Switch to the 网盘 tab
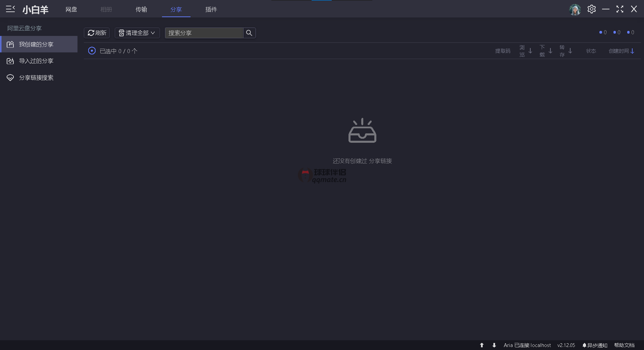Image resolution: width=644 pixels, height=350 pixels. click(x=71, y=9)
